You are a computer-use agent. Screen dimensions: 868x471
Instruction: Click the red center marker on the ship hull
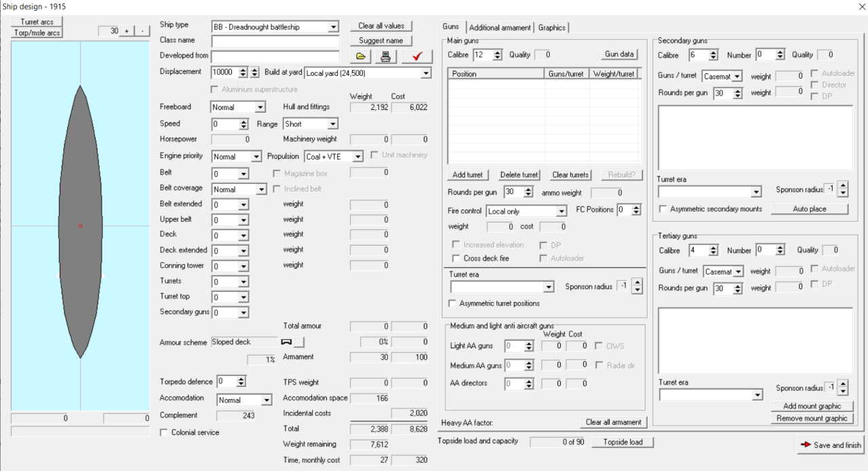tap(81, 225)
